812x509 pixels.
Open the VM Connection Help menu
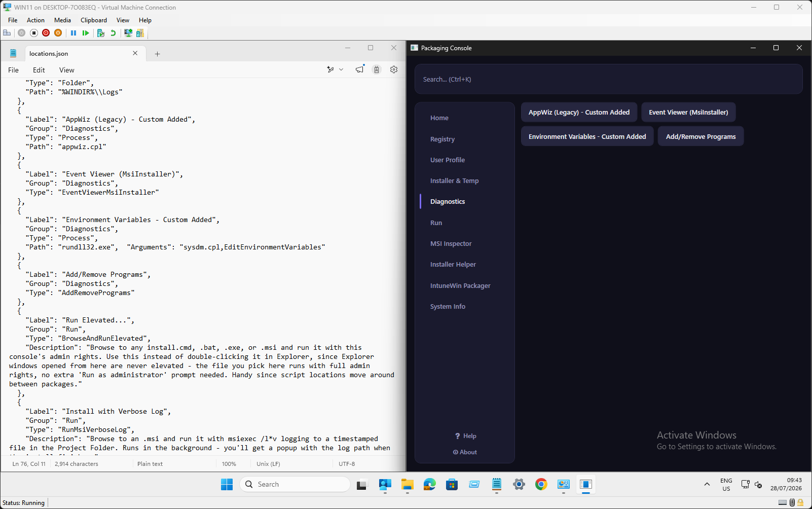pyautogui.click(x=145, y=20)
